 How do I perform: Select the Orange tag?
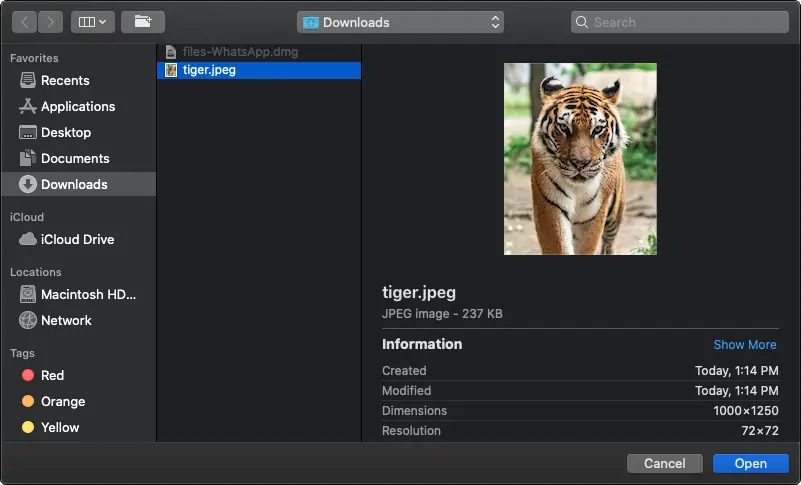coord(78,401)
